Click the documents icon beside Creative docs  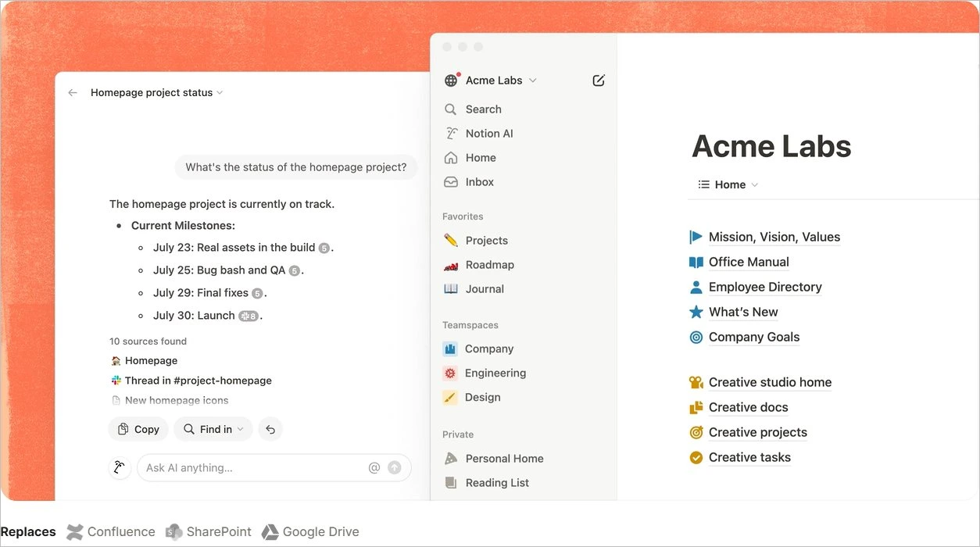[696, 407]
